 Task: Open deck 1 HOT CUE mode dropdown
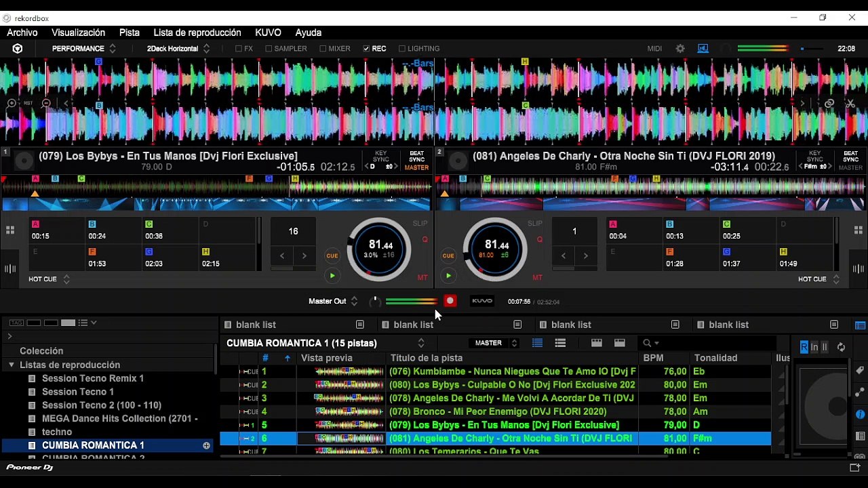coord(49,279)
